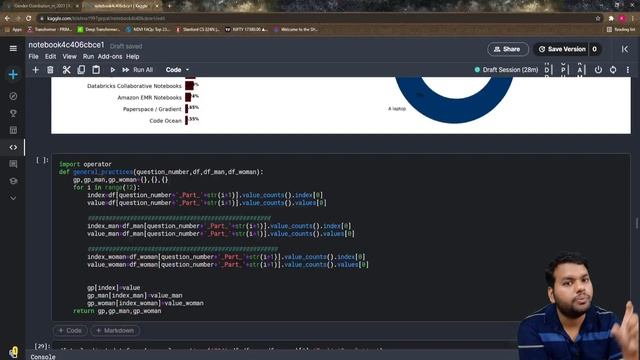Go back with browser back arrow
This screenshot has width=640, height=360.
click(x=7, y=18)
